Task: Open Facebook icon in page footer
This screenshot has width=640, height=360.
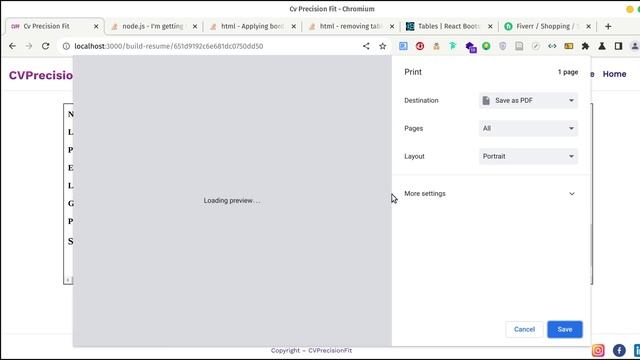Action: [619, 350]
